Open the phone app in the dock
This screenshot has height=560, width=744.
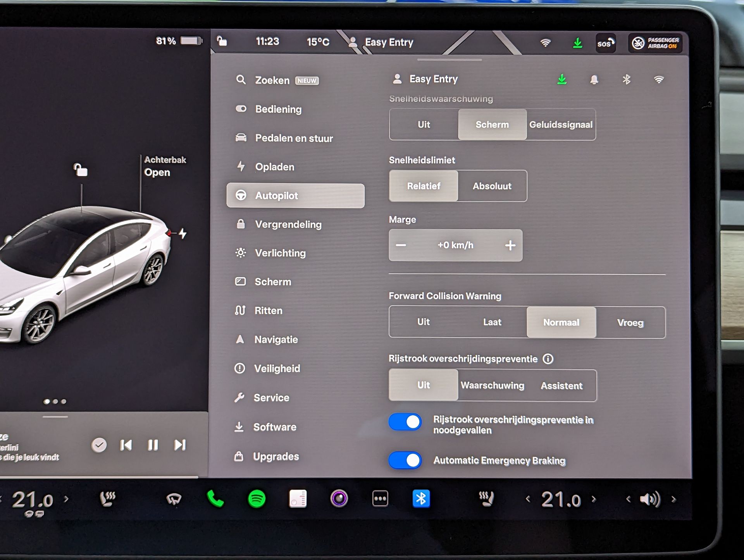point(215,499)
